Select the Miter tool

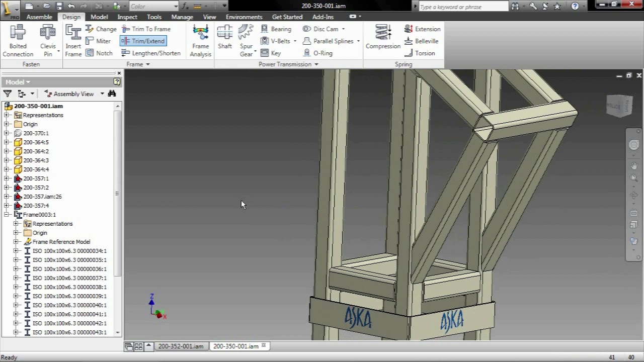(98, 41)
